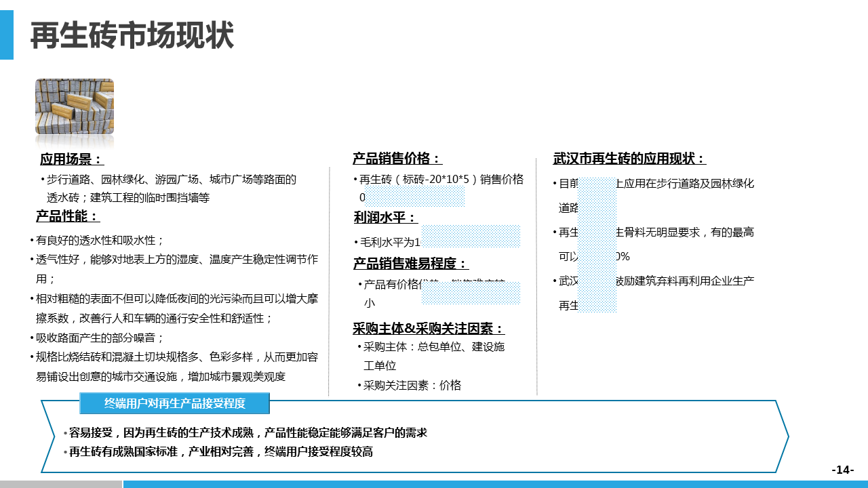Select the tall dotted box in the Wuhan column
This screenshot has width=868, height=488.
coord(597,245)
